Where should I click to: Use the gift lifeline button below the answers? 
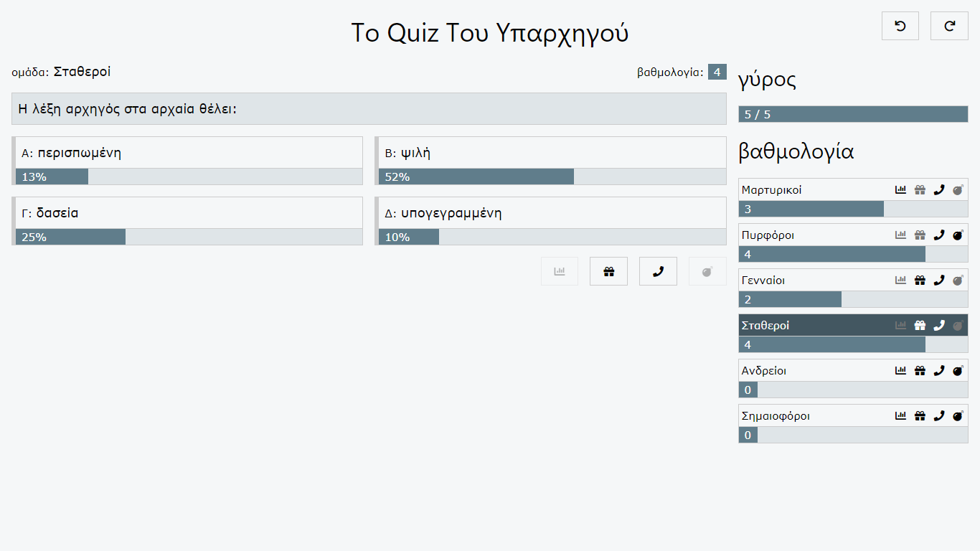tap(608, 271)
